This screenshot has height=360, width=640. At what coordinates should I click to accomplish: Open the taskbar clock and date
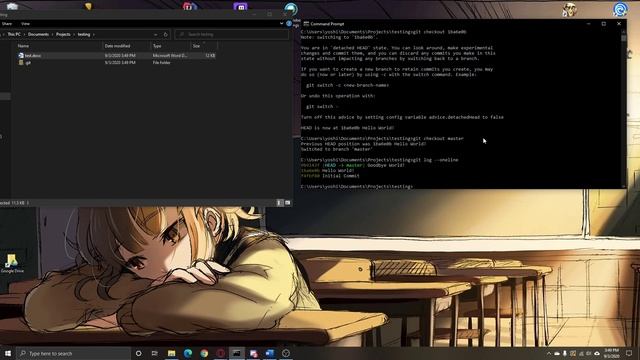coord(611,353)
